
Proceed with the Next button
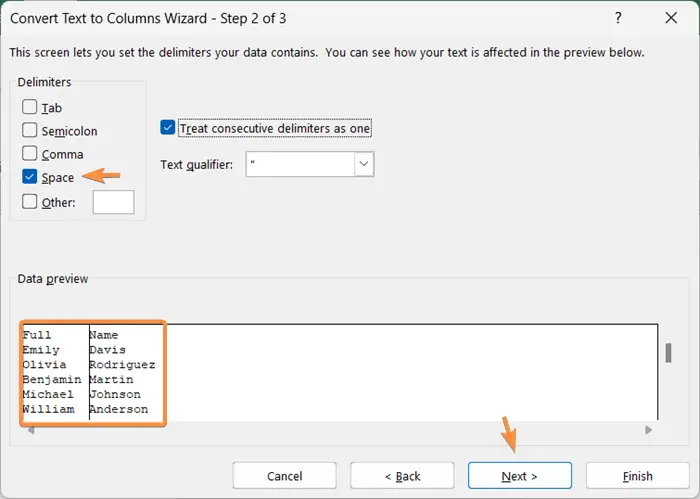point(520,476)
